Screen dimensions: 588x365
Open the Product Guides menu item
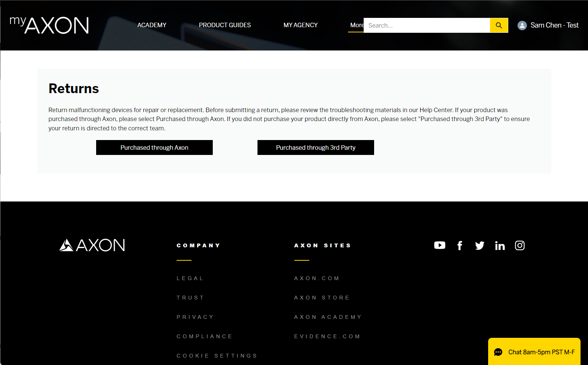225,25
